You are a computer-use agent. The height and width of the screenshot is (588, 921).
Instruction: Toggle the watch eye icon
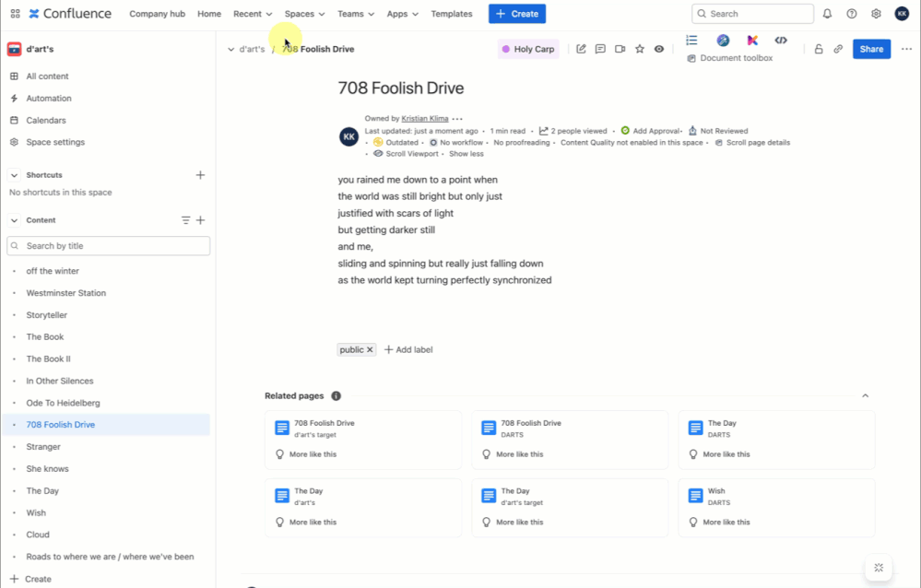(659, 49)
